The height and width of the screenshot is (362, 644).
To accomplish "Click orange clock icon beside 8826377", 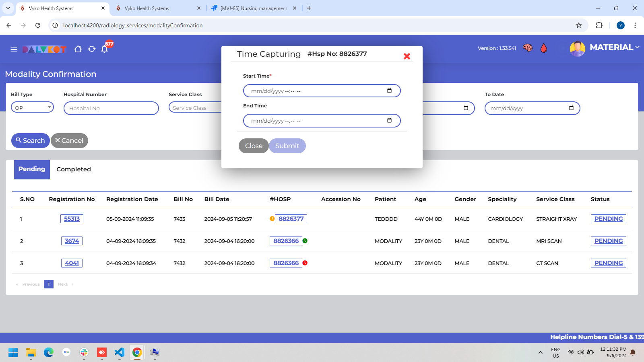I will coord(272,219).
